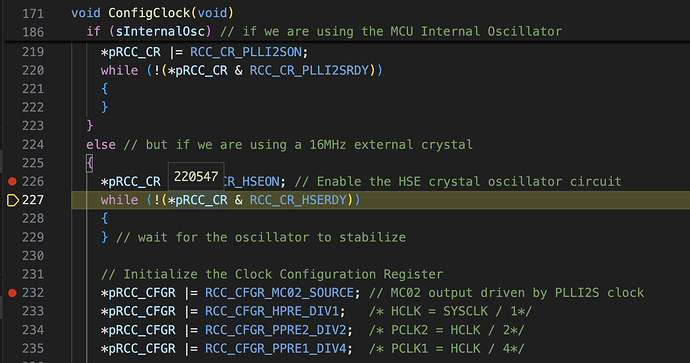Click RCC_CFGR_MC02_SOURCE on line 232
Screen dimensions: 690x363
click(279, 293)
